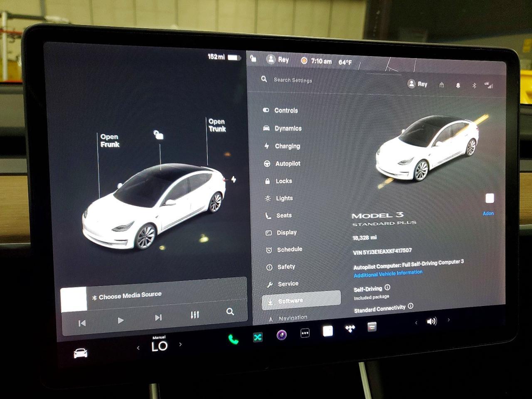Viewport: 532px width, 399px height.
Task: Tap the HomeLink garage icon
Action: pyautogui.click(x=442, y=85)
